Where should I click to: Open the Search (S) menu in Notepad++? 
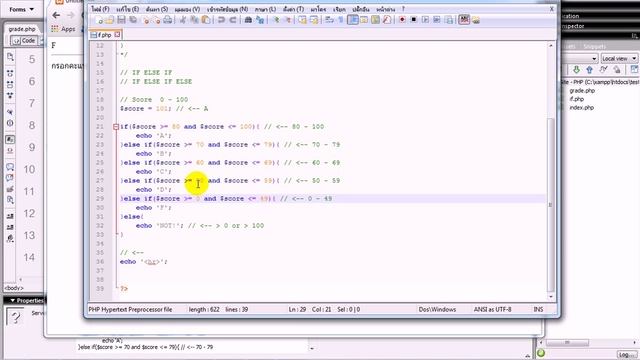[157, 9]
